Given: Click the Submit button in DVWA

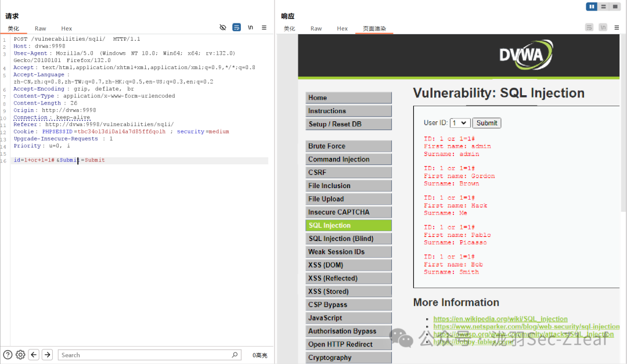Looking at the screenshot, I should coord(487,123).
